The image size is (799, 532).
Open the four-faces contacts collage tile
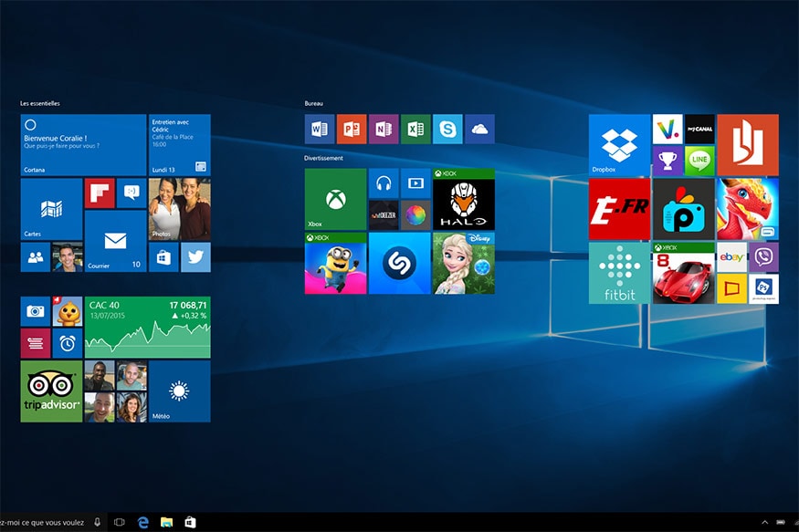pos(116,391)
